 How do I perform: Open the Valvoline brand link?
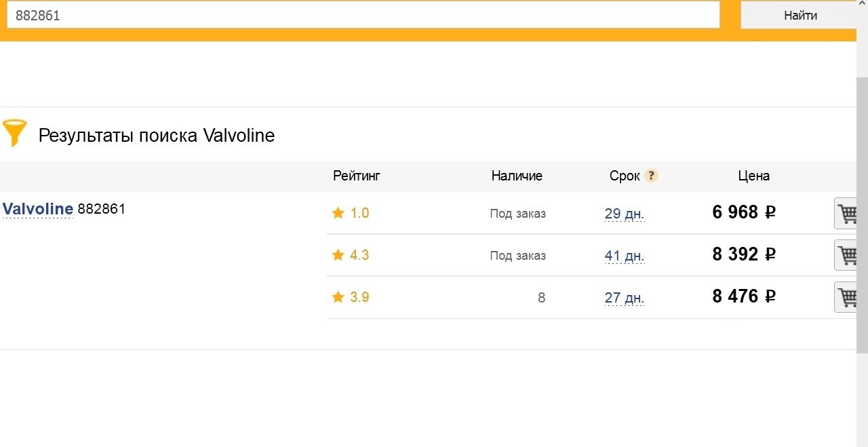coord(38,209)
